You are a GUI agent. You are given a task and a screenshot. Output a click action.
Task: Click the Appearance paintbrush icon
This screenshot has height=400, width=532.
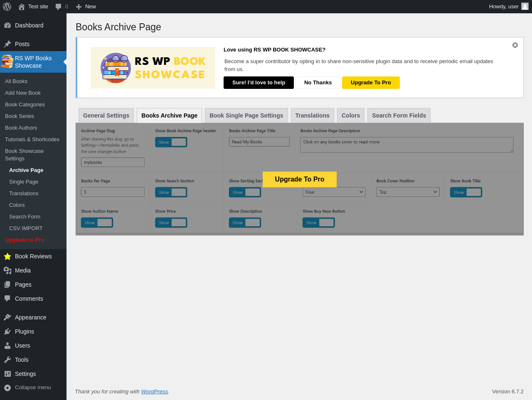[x=7, y=317]
